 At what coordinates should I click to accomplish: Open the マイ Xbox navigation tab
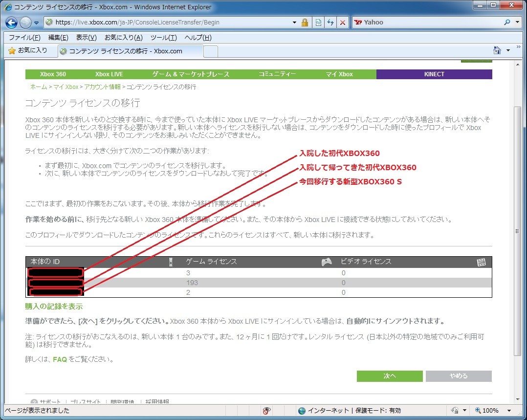339,74
